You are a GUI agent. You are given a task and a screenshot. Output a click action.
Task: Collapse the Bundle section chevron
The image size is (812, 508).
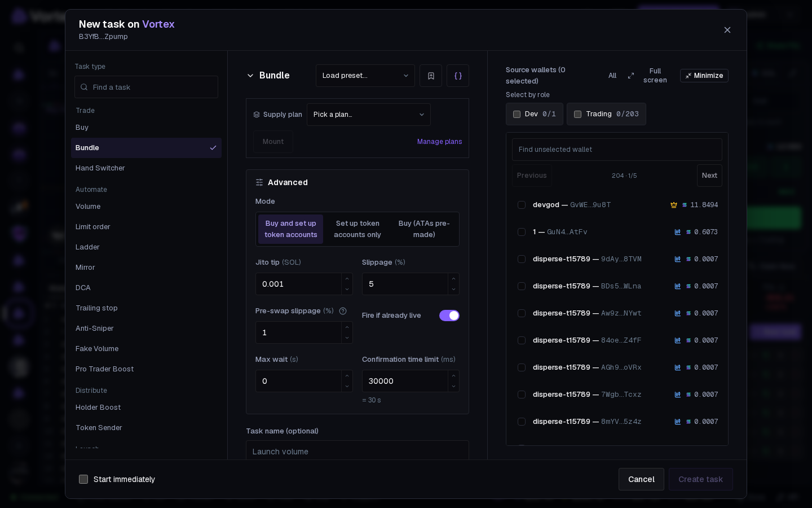click(x=250, y=76)
